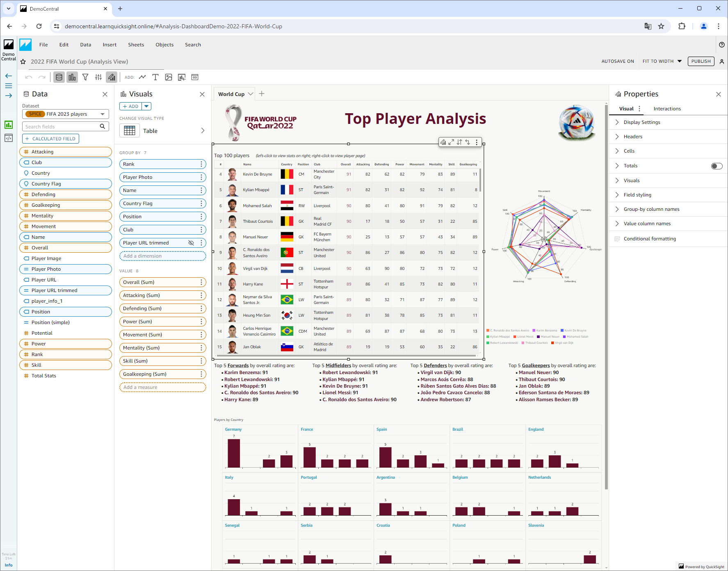Swap rows and columns icon on visual
Image resolution: width=728 pixels, height=571 pixels.
click(x=468, y=142)
